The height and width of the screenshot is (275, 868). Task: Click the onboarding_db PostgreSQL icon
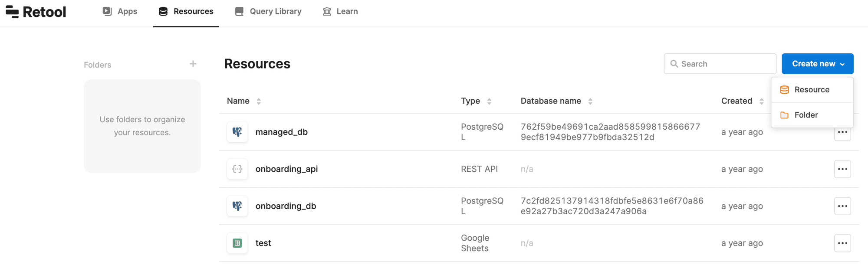pos(237,206)
